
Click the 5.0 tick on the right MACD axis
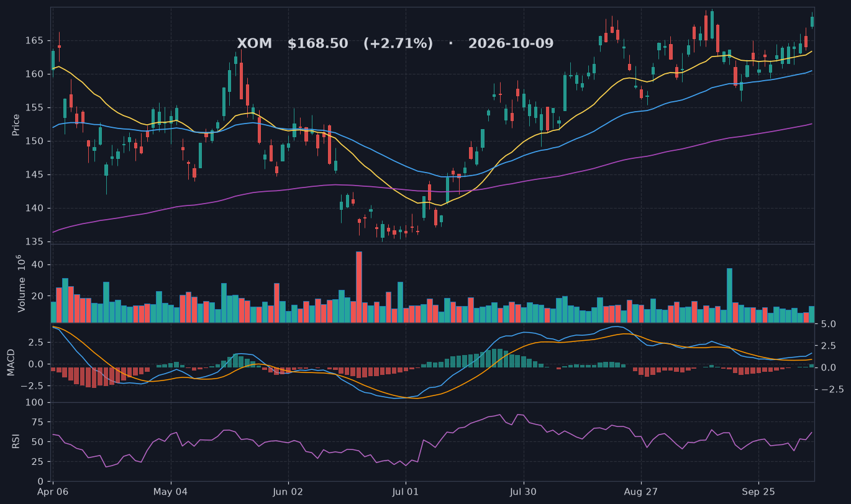coord(827,324)
